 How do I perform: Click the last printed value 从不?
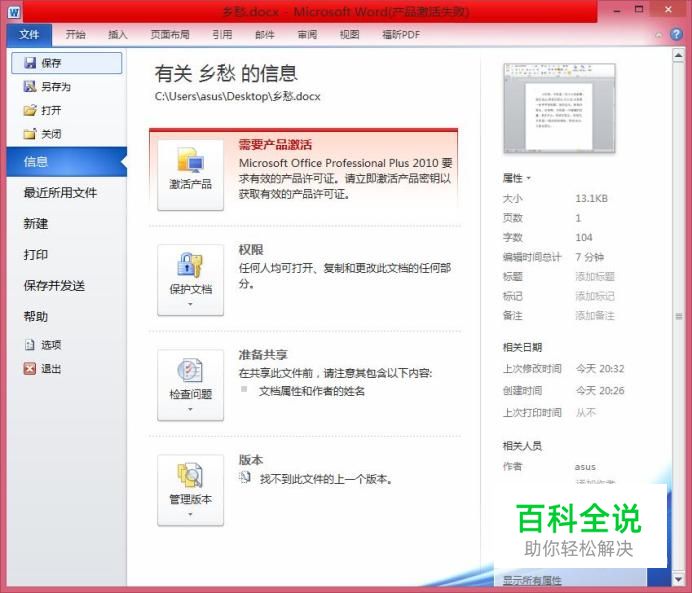click(586, 413)
